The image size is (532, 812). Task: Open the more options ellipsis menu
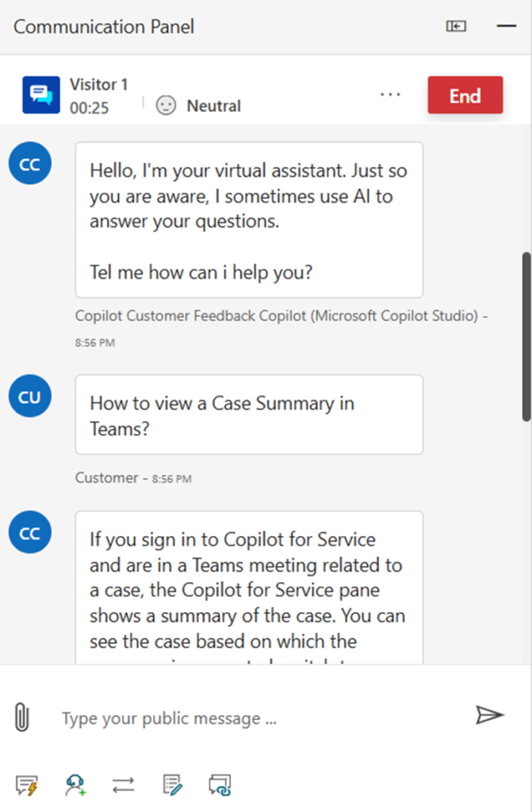coord(390,94)
